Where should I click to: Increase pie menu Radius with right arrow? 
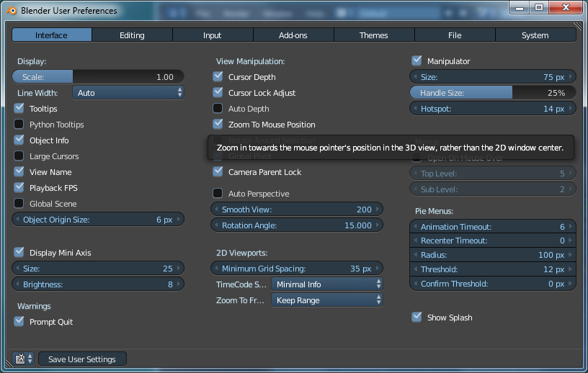click(x=571, y=255)
